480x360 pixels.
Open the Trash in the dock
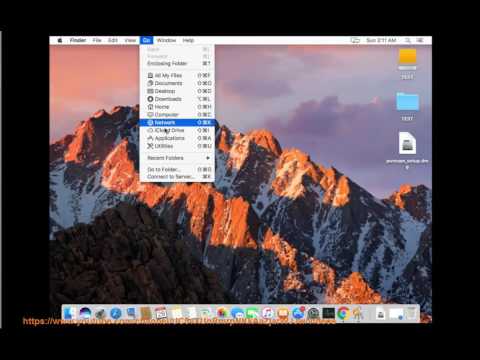tap(412, 313)
